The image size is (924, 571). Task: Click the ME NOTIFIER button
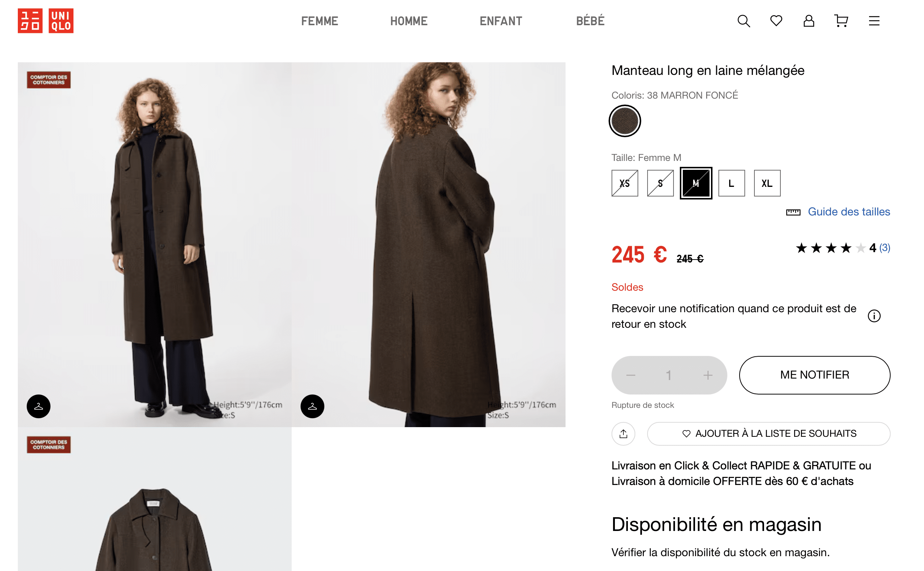(x=815, y=375)
